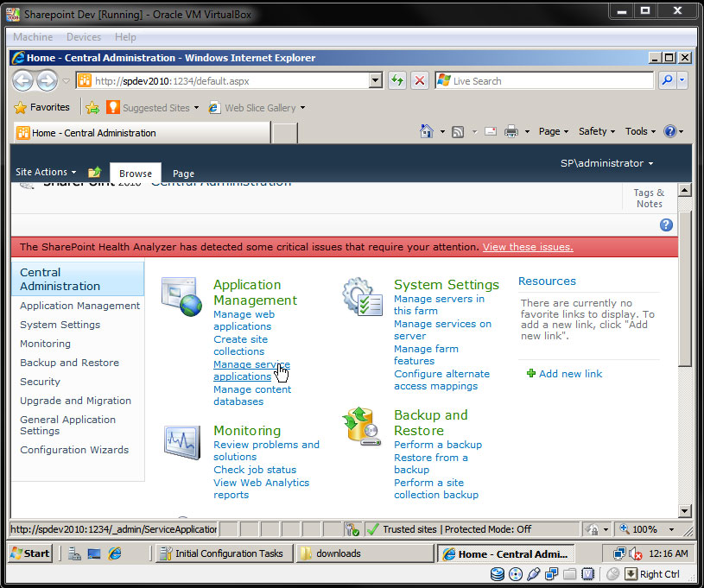Click the Read Mail envelope icon

(x=491, y=131)
